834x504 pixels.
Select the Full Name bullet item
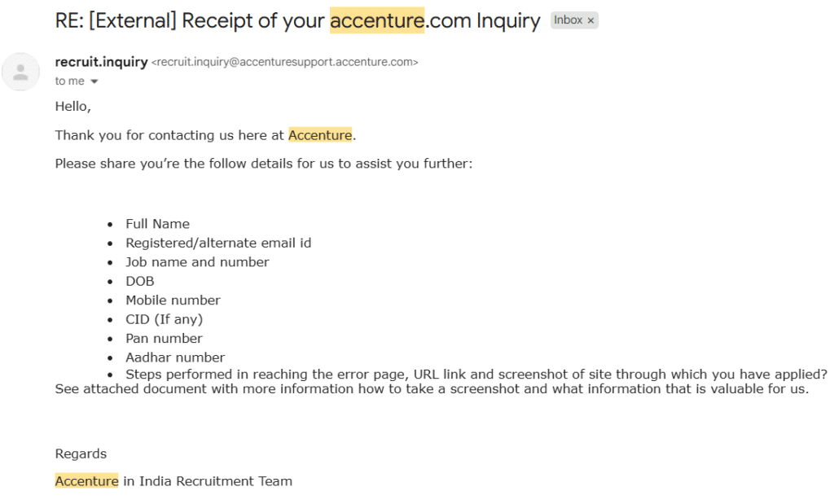157,223
